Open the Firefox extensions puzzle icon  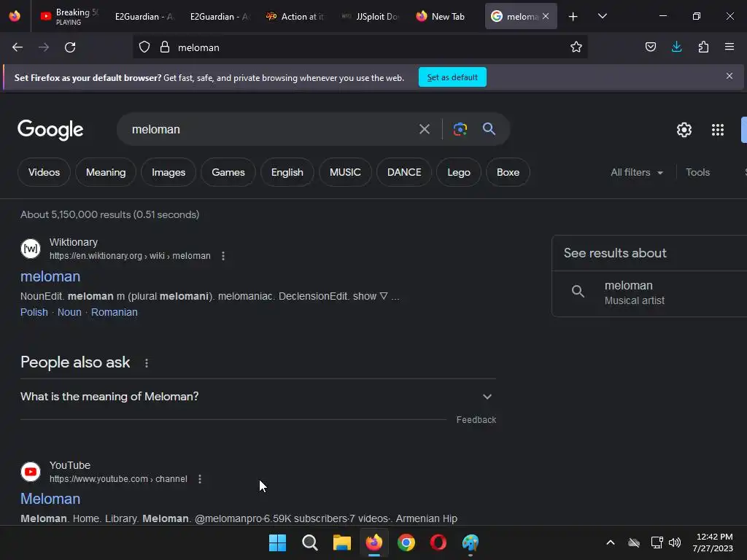703,47
